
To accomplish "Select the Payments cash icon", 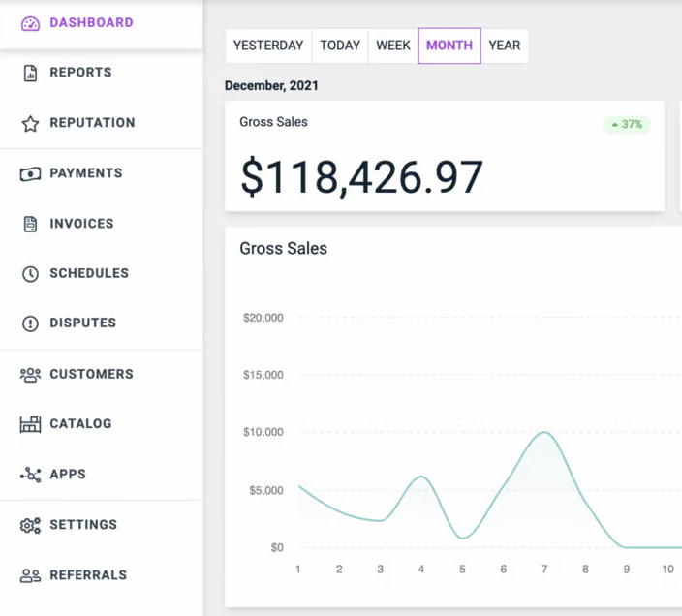I will tap(30, 173).
